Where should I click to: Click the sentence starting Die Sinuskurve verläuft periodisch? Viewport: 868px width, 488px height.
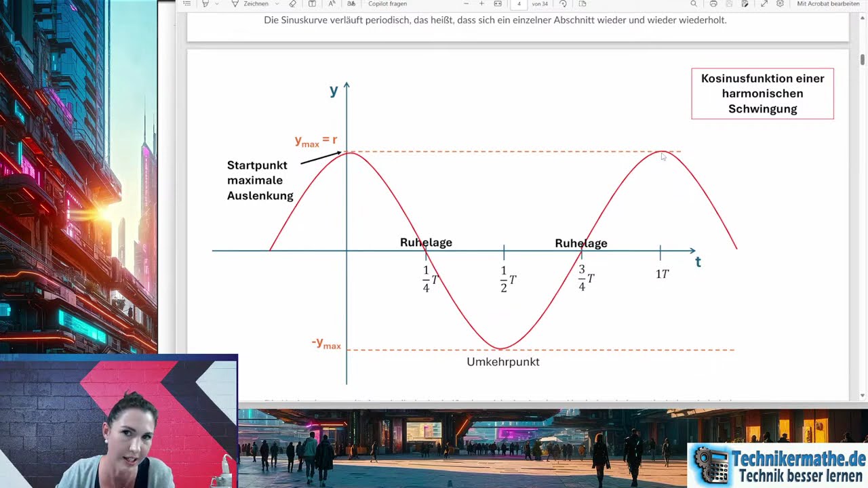[495, 20]
